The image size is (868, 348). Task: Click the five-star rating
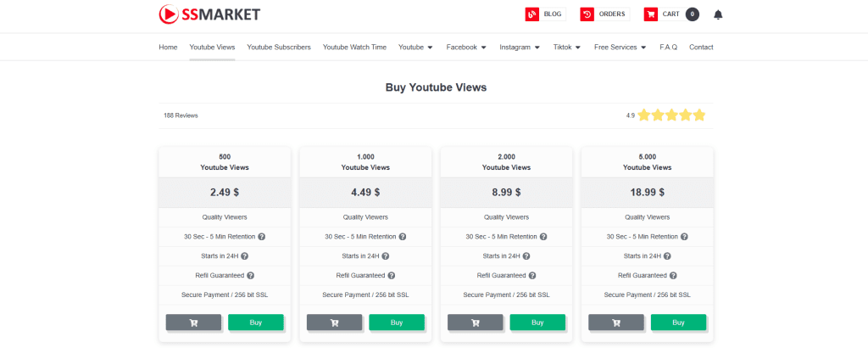(x=671, y=115)
